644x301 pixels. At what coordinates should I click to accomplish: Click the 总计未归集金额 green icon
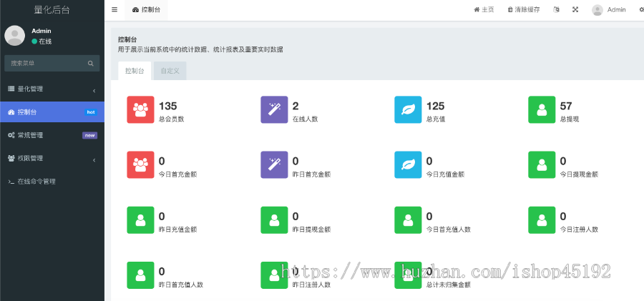[x=408, y=275]
